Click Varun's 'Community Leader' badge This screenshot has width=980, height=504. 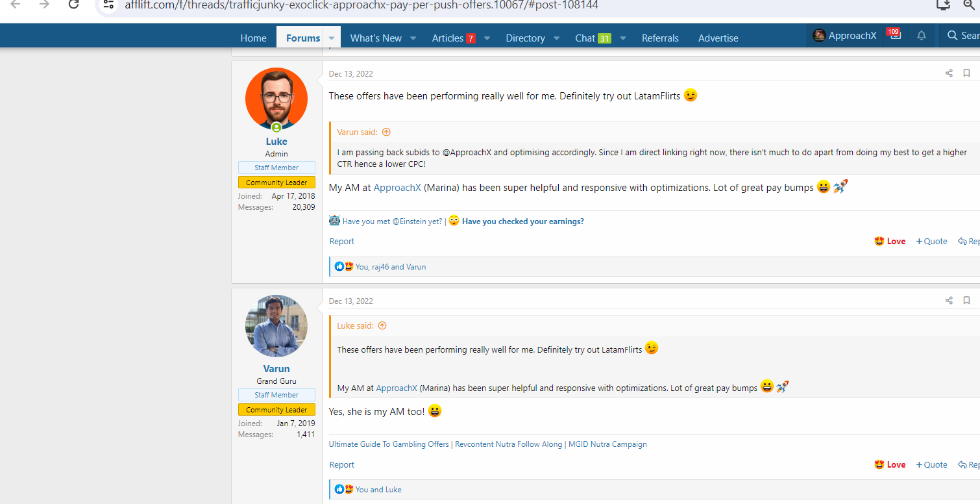point(276,410)
